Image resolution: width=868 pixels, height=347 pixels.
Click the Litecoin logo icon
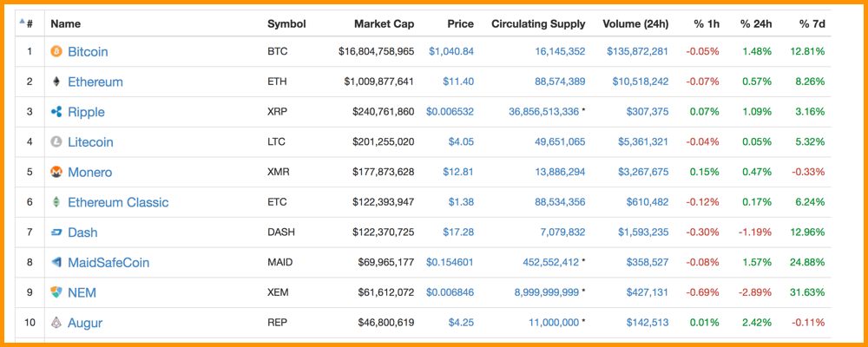coord(56,142)
